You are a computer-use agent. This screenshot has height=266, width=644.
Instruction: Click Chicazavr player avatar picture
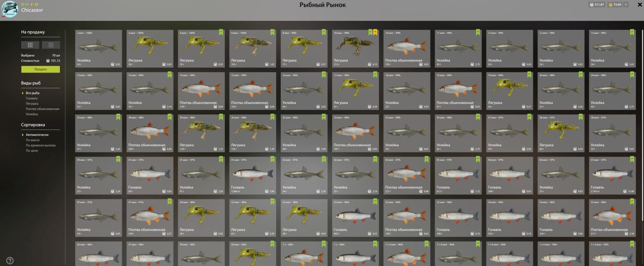[9, 8]
